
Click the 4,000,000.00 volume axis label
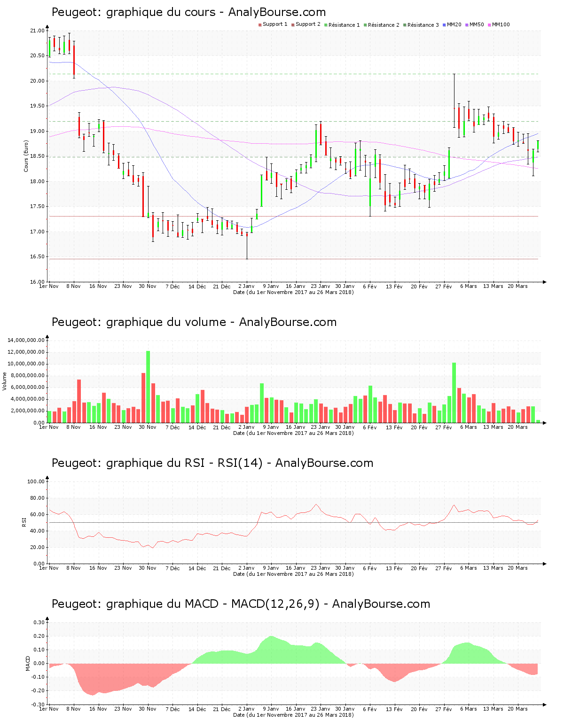click(x=28, y=399)
